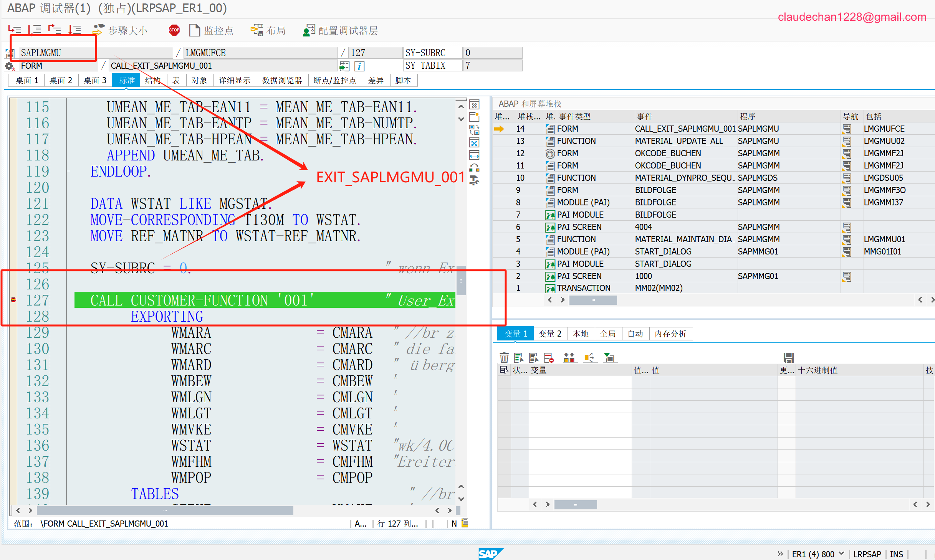Viewport: 935px width, 560px height.
Task: Click the single step debugger icon
Action: point(15,30)
